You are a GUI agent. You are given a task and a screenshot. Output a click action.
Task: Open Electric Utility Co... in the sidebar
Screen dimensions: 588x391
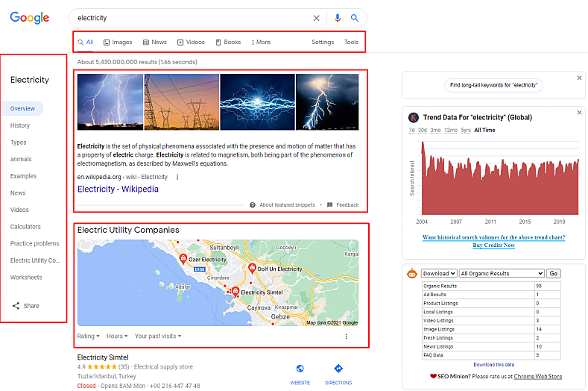click(x=35, y=260)
